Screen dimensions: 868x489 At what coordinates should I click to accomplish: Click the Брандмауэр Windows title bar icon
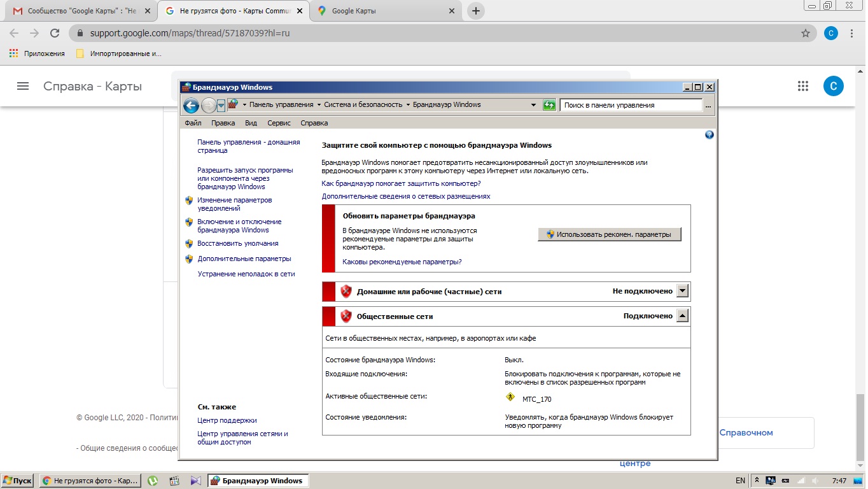pyautogui.click(x=186, y=87)
